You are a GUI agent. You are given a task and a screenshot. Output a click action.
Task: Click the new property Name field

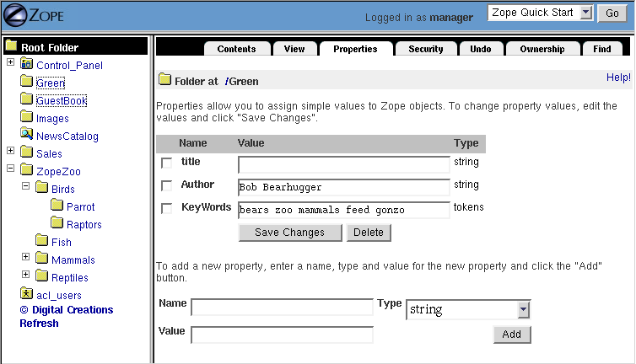click(x=282, y=308)
